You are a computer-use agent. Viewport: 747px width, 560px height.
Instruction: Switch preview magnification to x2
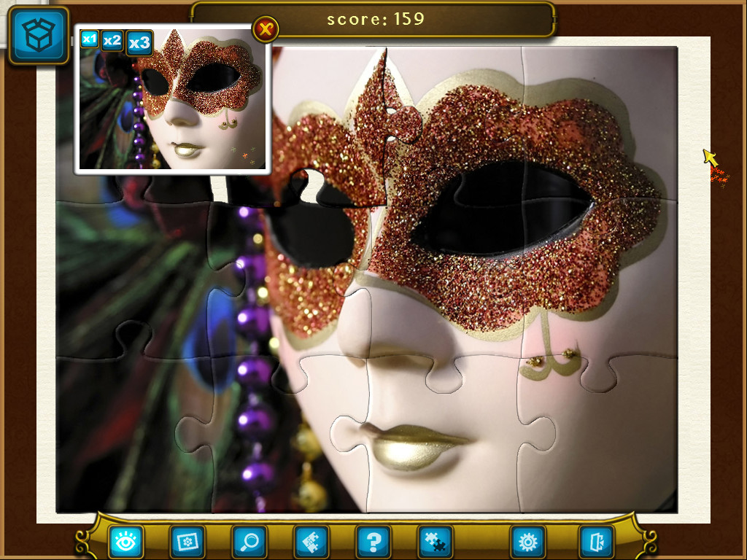(112, 41)
